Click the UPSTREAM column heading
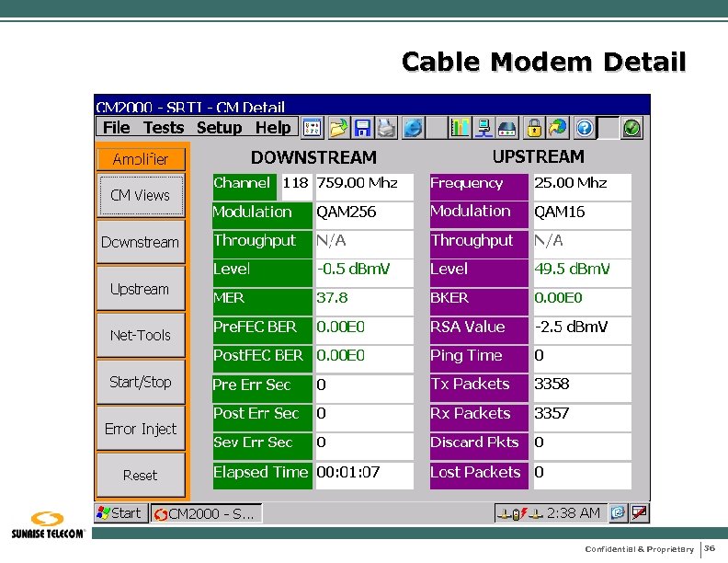 [x=539, y=156]
